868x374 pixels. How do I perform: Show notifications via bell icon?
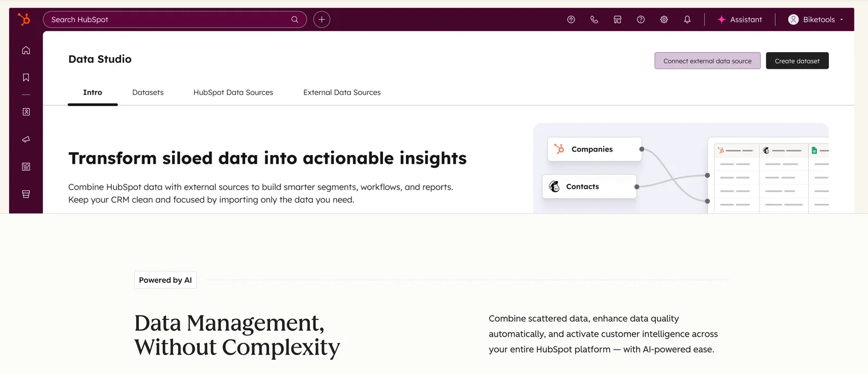(687, 20)
